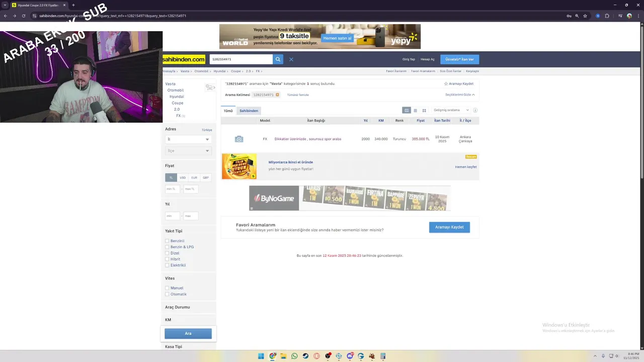Switch to gallery grid view icon
Viewport: 644px width, 362px height.
click(x=424, y=110)
